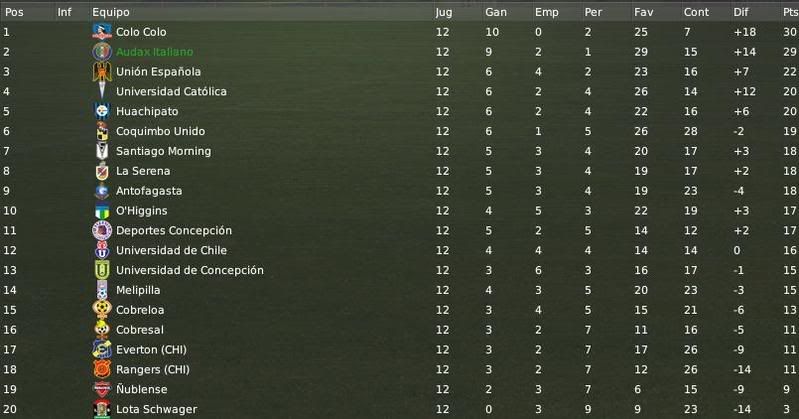Sort table by Pos column header
The width and height of the screenshot is (799, 419).
(x=14, y=12)
